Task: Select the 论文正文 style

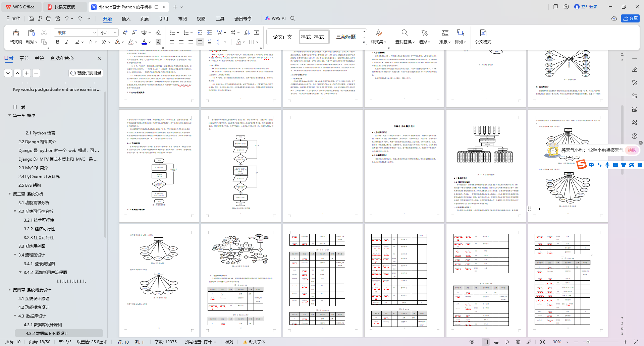Action: 282,37
